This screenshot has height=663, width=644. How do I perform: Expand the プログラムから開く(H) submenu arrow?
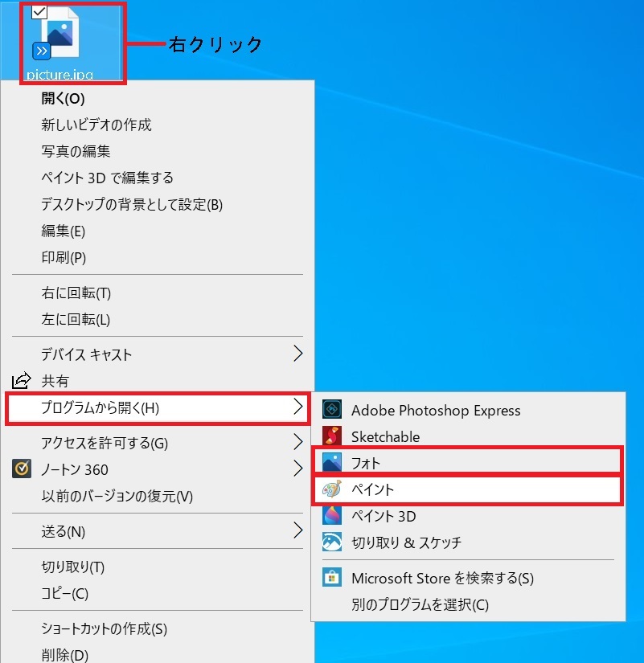tap(298, 407)
